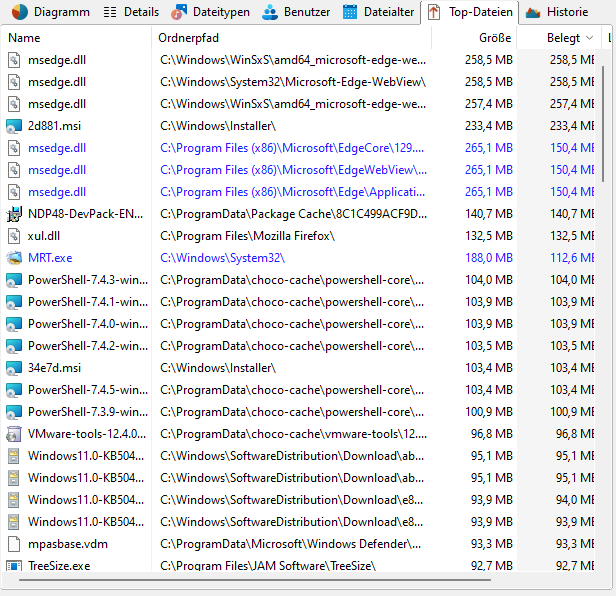
Task: Select the NDP48-DevPack-EN... file name
Action: tap(85, 214)
